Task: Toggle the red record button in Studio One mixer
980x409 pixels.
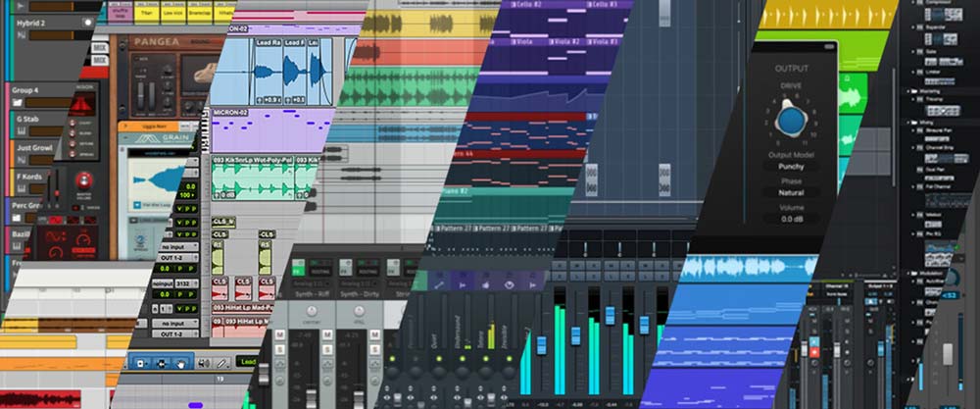Action: (813, 352)
